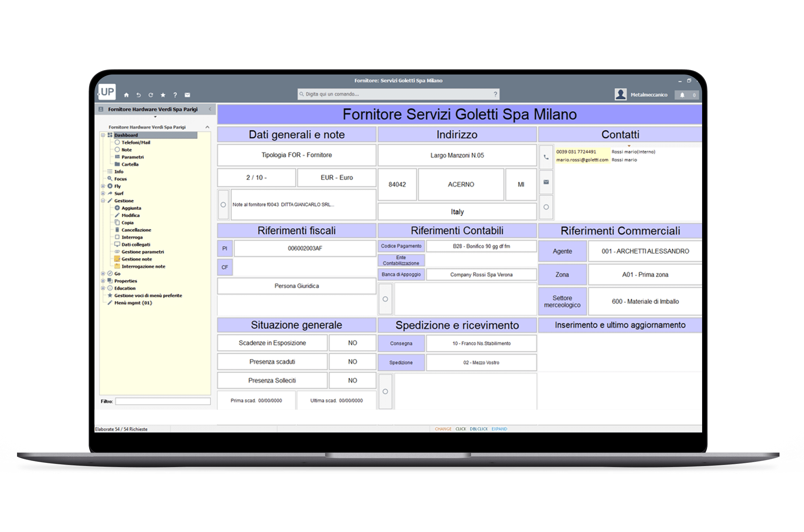Click the mail envelope icon in toolbar
This screenshot has width=804, height=532.
click(x=187, y=95)
